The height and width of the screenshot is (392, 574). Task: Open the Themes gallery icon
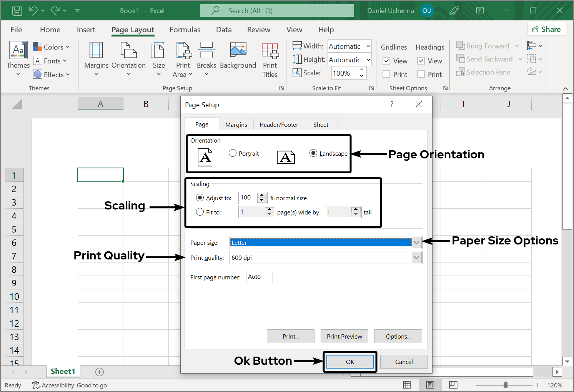18,51
